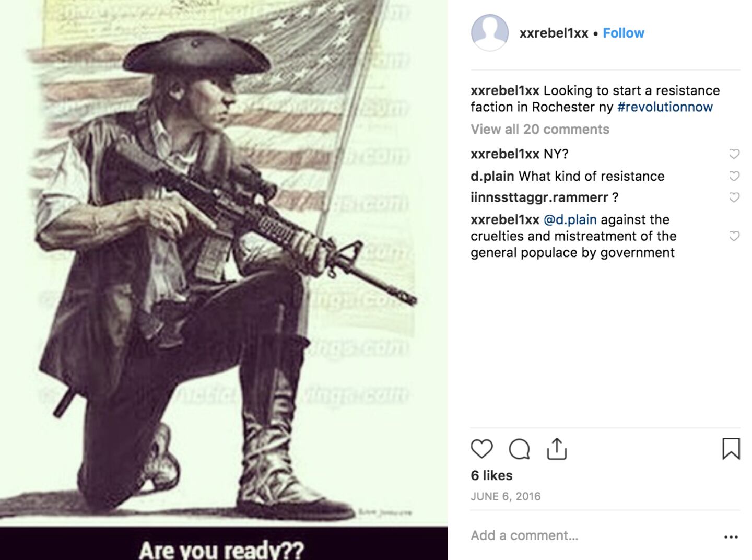The image size is (752, 560).
Task: Open the #revolutionnow hashtag
Action: coord(664,107)
